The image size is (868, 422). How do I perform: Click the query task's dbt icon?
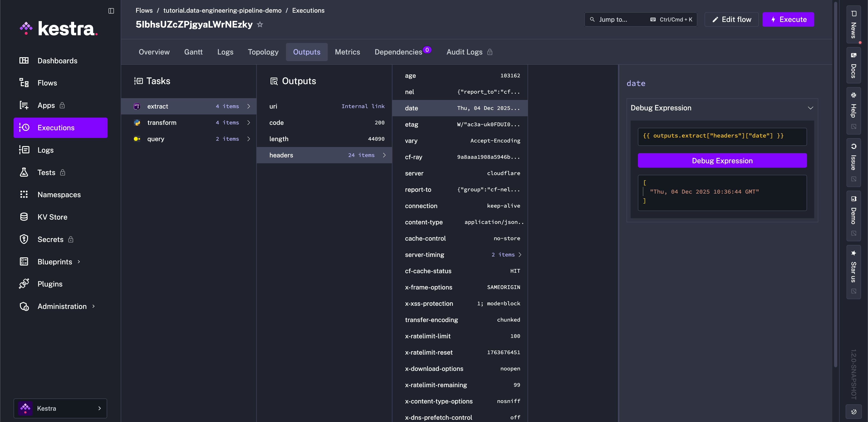click(x=137, y=139)
